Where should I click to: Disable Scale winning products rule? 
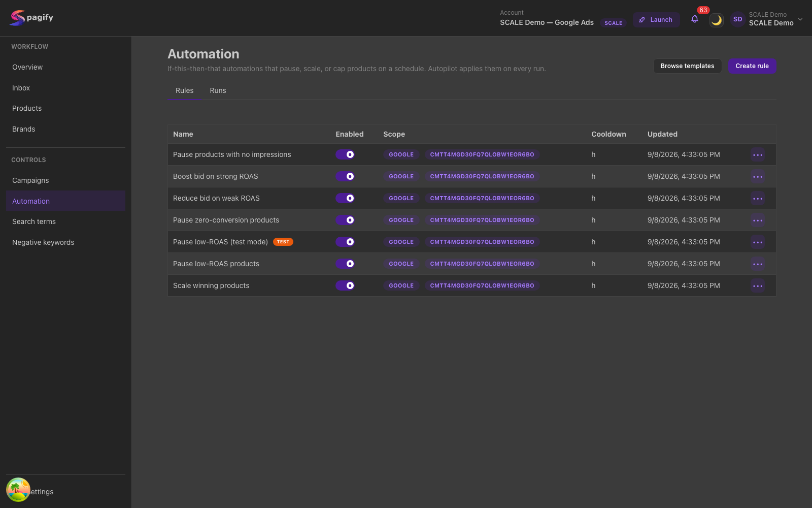coord(345,285)
